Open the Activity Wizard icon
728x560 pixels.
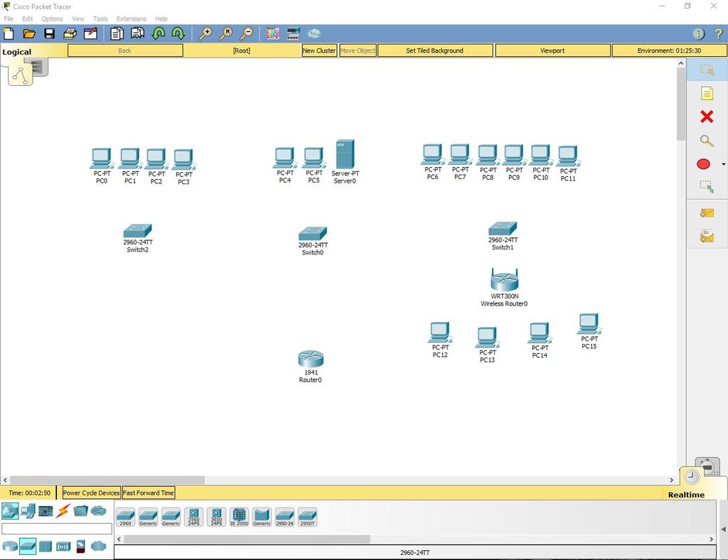(90, 33)
